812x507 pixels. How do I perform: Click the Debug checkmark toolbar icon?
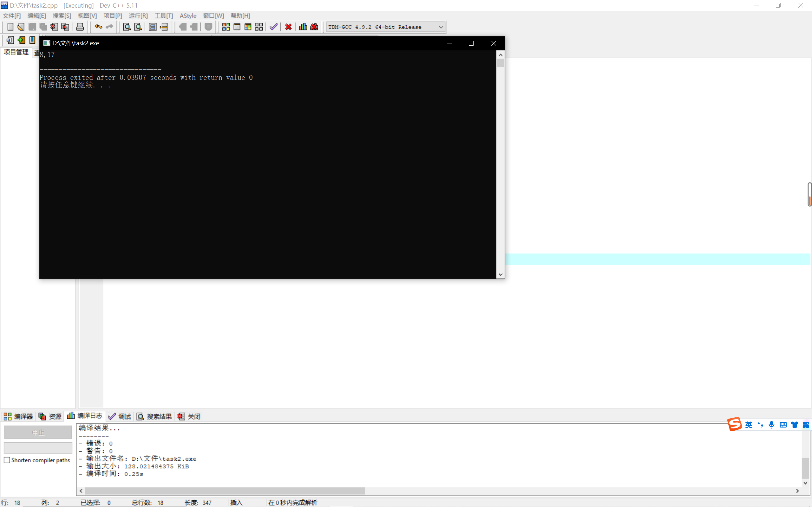point(273,27)
